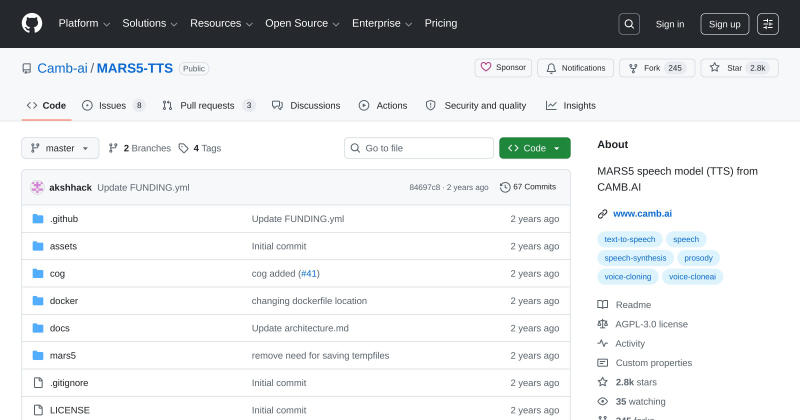
Task: Click the bell icon for Notifications
Action: coord(551,68)
